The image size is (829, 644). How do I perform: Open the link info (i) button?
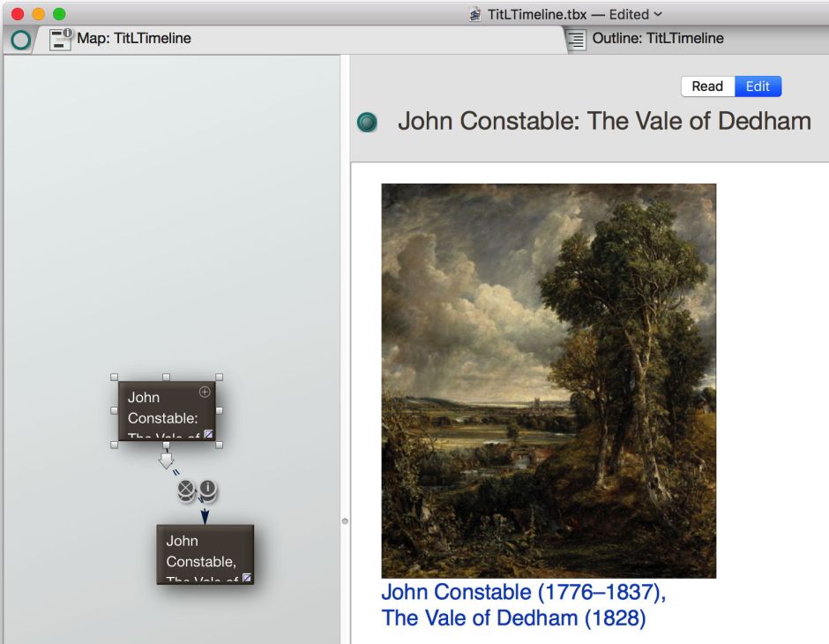click(207, 489)
